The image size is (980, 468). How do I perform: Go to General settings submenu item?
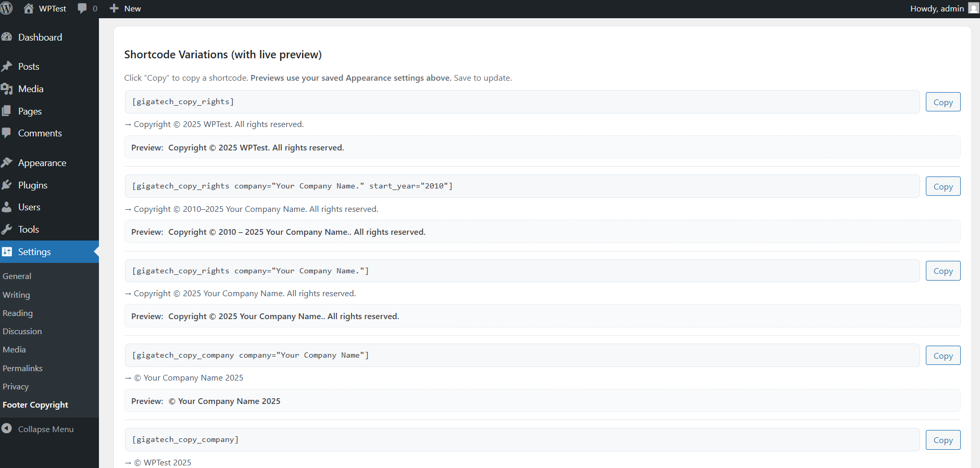[x=17, y=276]
